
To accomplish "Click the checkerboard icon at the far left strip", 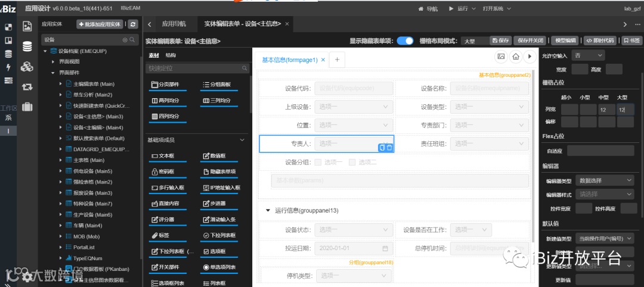I will tap(8, 27).
